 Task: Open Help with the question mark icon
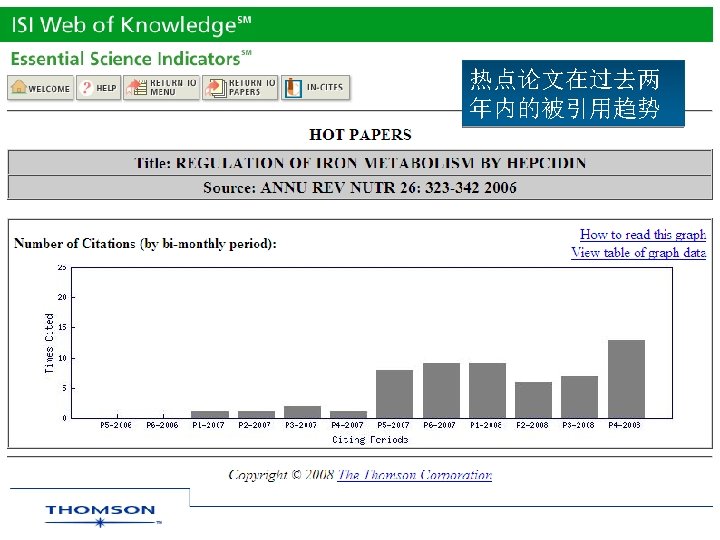[x=98, y=88]
